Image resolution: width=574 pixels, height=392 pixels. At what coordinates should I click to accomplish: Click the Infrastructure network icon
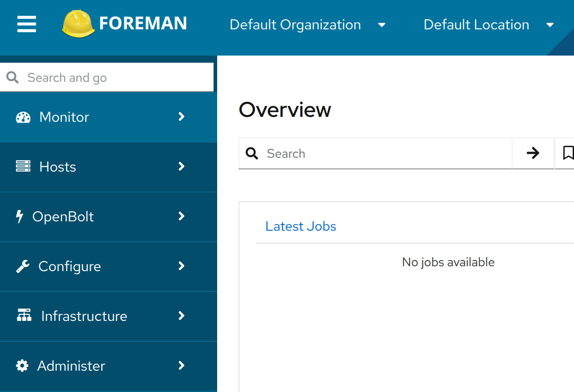coord(22,316)
